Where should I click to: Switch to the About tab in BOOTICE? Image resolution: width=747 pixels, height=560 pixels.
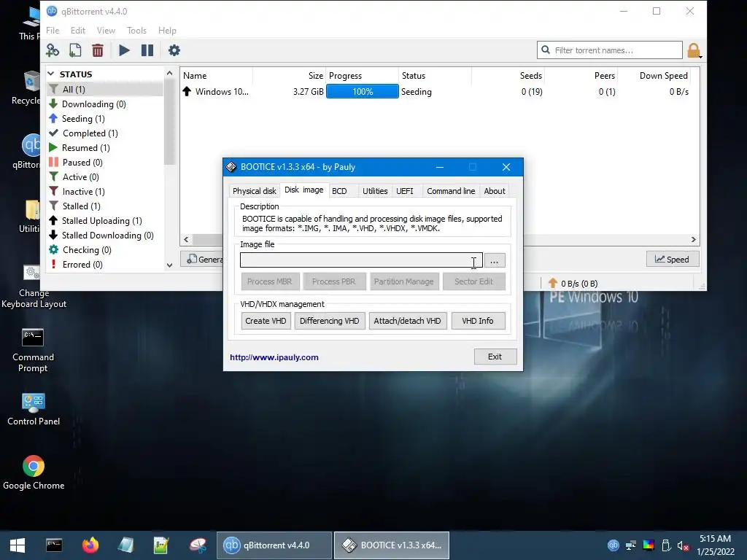tap(495, 191)
